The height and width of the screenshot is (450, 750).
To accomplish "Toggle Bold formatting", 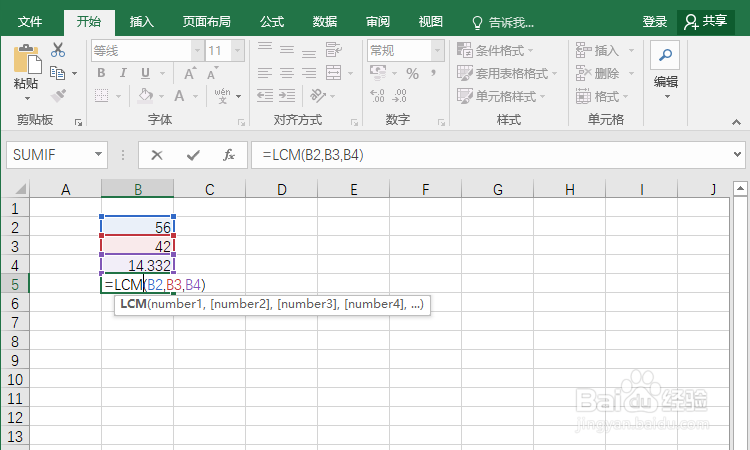I will click(101, 73).
